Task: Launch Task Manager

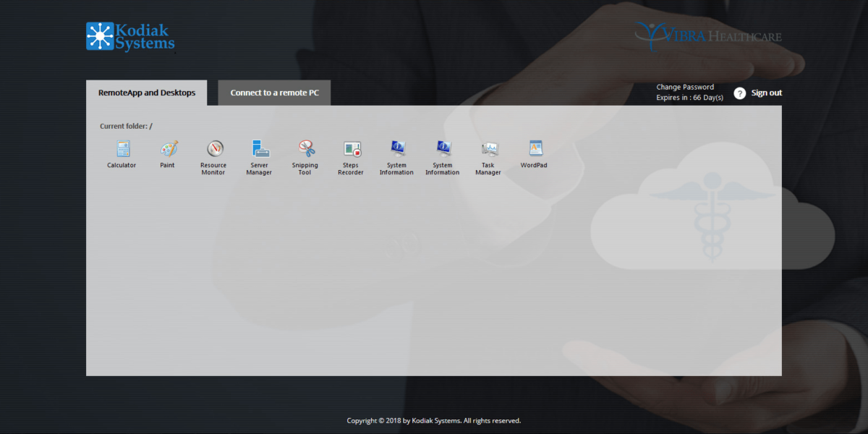Action: click(488, 150)
